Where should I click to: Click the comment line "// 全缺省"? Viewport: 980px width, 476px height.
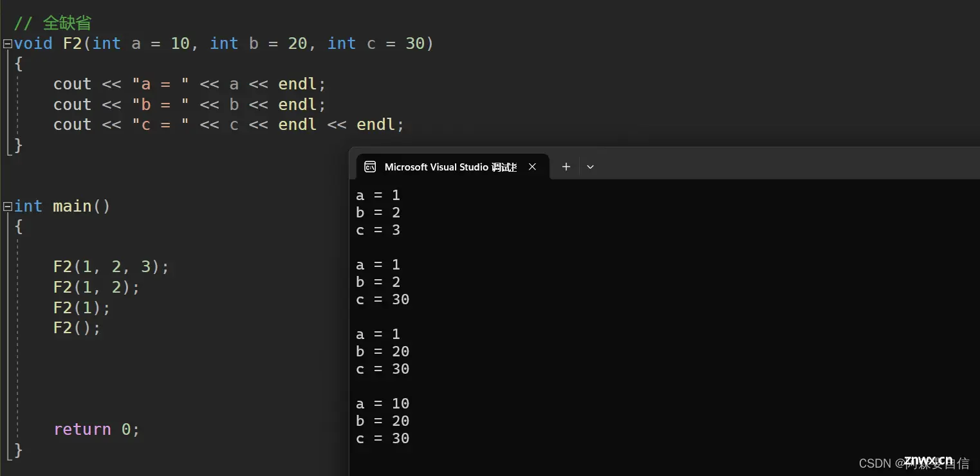click(x=53, y=23)
